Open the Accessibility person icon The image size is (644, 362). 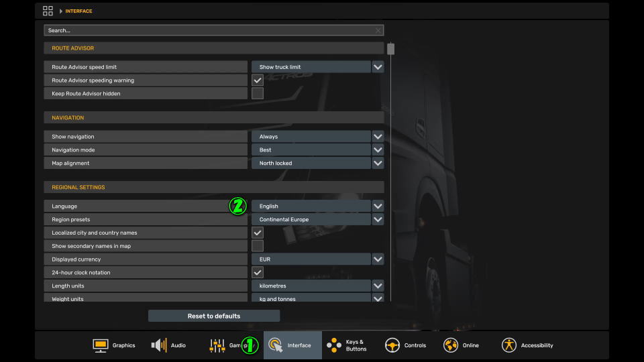509,345
